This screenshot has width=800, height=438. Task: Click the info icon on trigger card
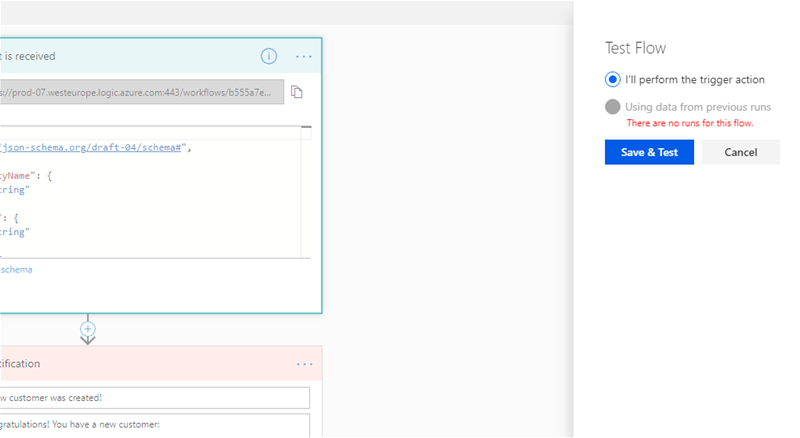(x=268, y=56)
